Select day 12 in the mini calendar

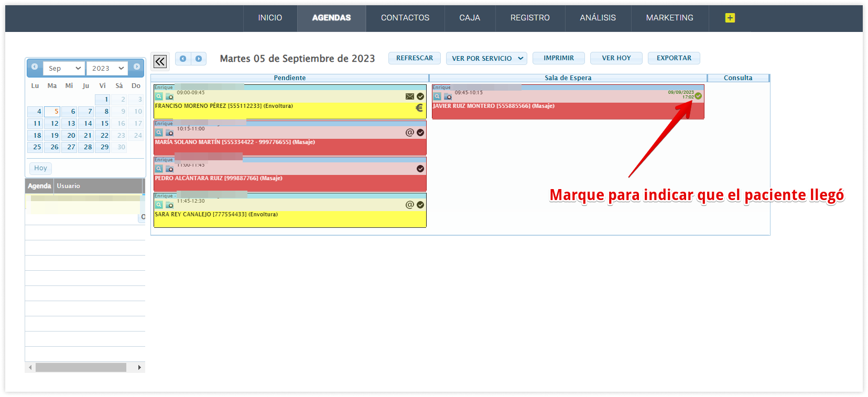point(52,124)
